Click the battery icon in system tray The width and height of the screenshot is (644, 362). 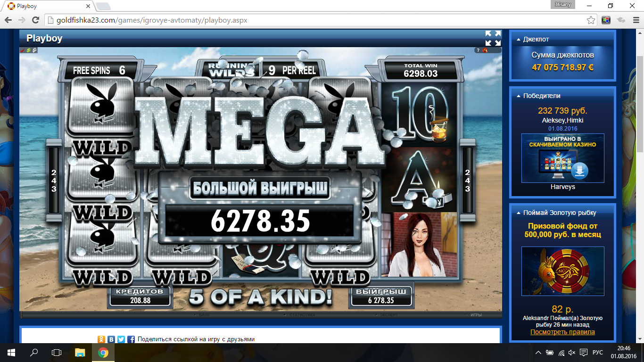click(550, 353)
